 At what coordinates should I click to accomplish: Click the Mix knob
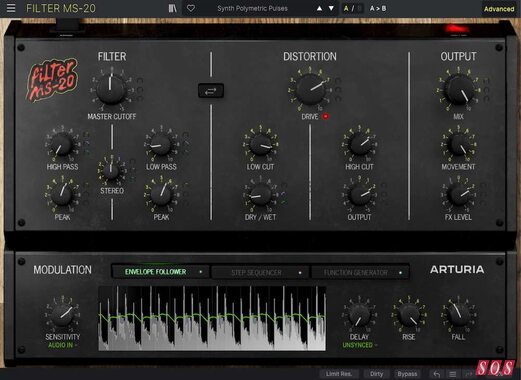click(x=459, y=89)
